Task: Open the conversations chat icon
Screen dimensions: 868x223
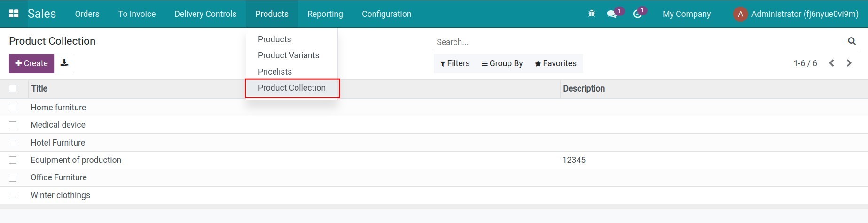Action: tap(611, 14)
